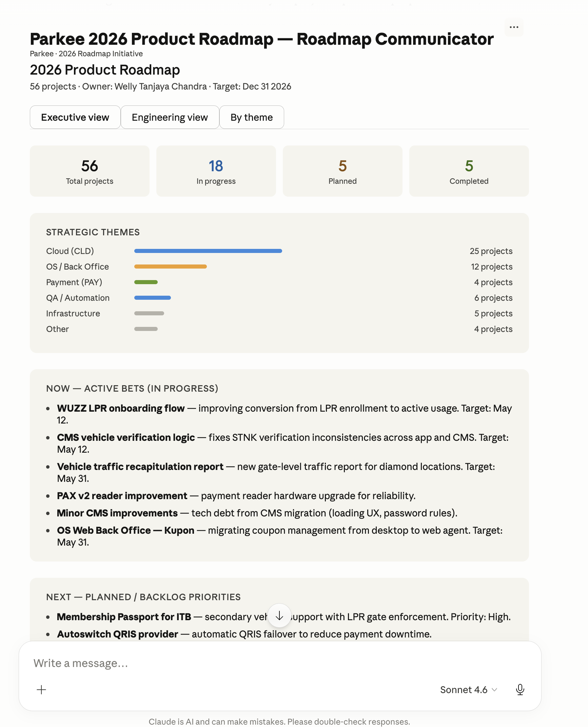Jump to bottom with the down-arrow button
The image size is (588, 727).
[279, 616]
